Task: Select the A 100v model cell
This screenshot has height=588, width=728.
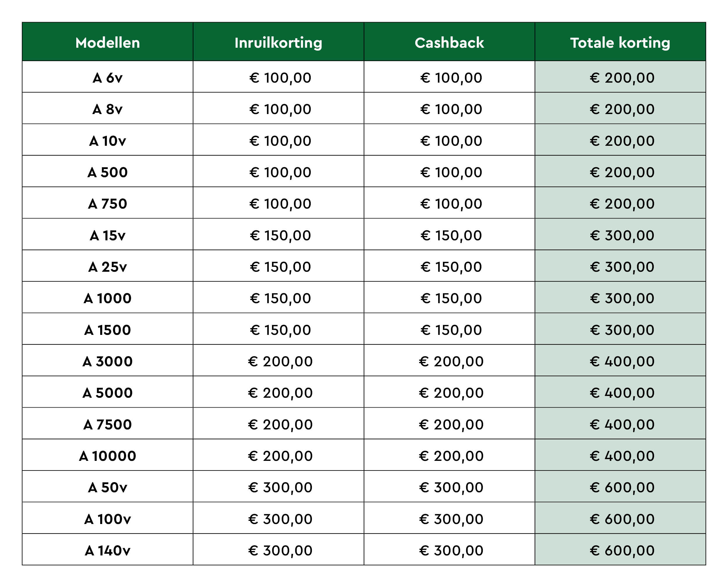Action: (107, 519)
